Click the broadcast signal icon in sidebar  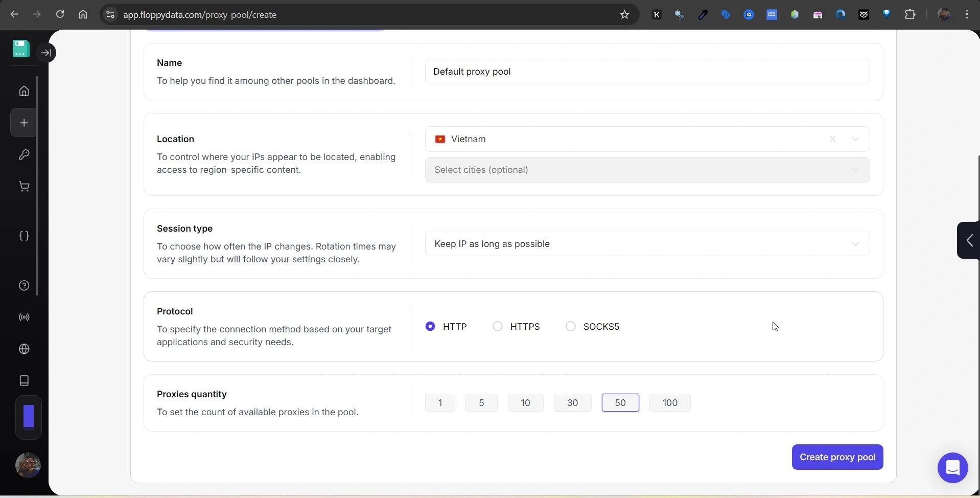[x=24, y=317]
